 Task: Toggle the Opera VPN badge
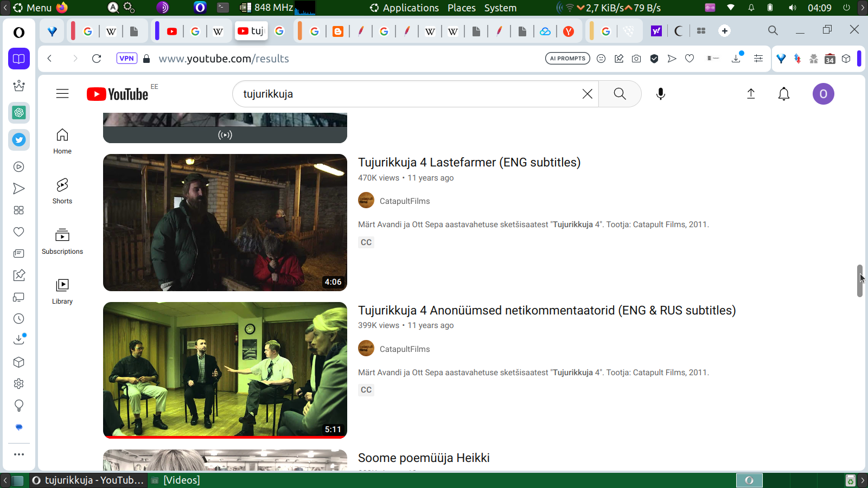pos(126,59)
